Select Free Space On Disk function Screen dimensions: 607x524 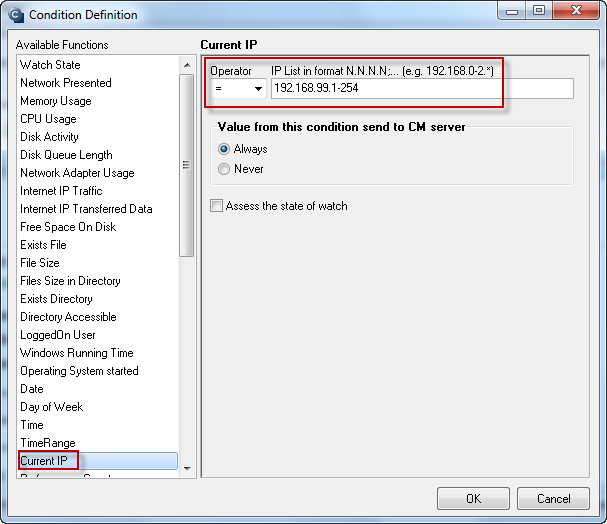[x=98, y=227]
